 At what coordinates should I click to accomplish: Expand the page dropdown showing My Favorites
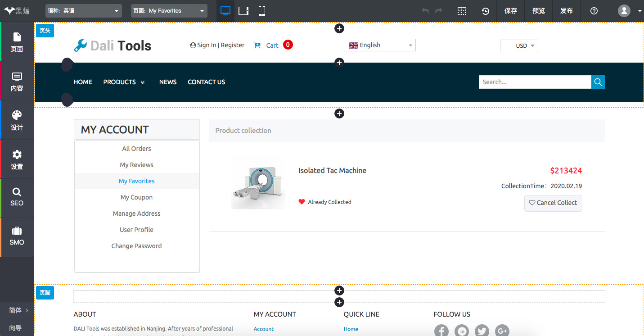pyautogui.click(x=169, y=11)
